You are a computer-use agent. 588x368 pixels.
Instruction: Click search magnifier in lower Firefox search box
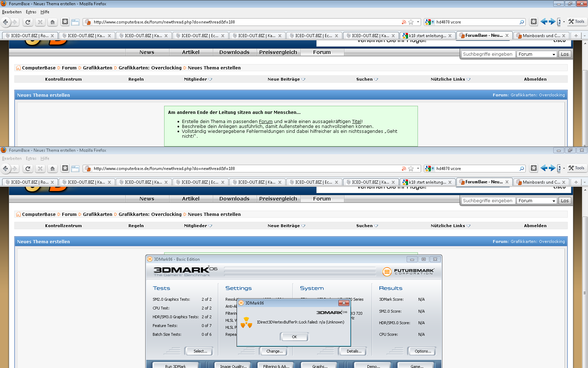(x=522, y=169)
